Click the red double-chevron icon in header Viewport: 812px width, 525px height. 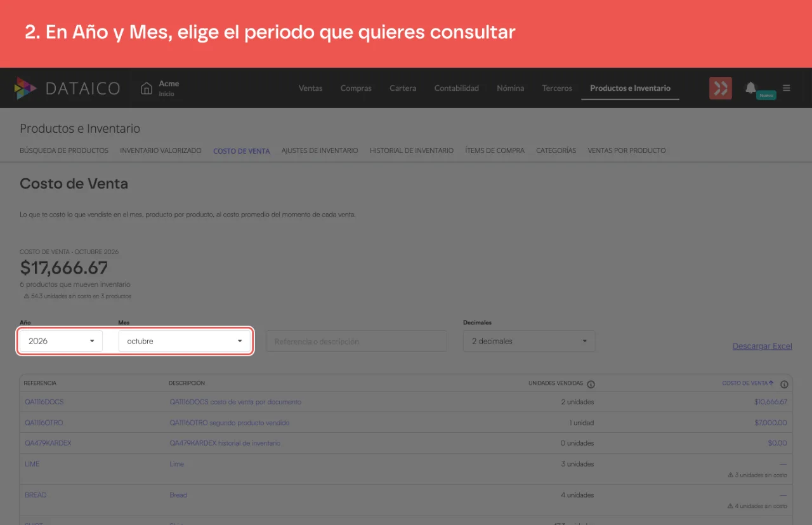pos(721,88)
